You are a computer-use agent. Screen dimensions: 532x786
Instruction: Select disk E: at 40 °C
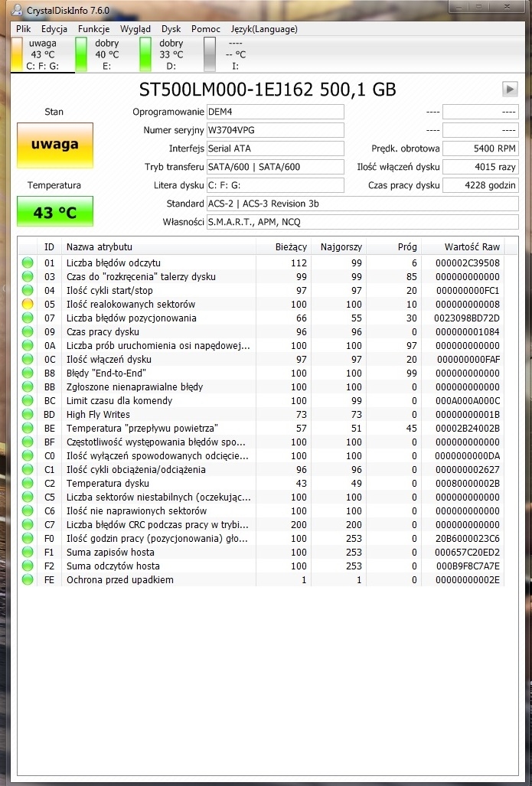[107, 54]
